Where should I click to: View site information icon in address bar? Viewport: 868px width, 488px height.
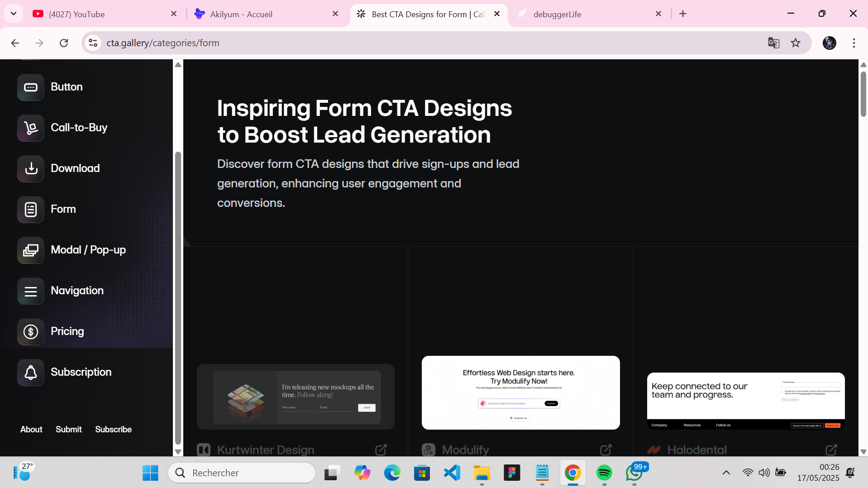[x=93, y=43]
